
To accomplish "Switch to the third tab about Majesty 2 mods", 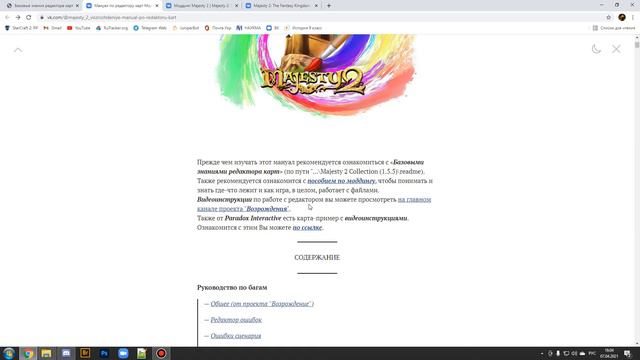I will pyautogui.click(x=201, y=6).
